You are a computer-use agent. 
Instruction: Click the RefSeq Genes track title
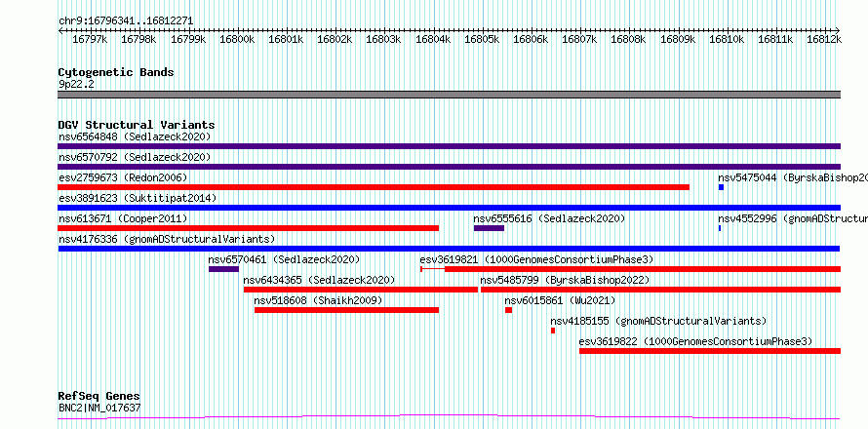[x=99, y=397]
